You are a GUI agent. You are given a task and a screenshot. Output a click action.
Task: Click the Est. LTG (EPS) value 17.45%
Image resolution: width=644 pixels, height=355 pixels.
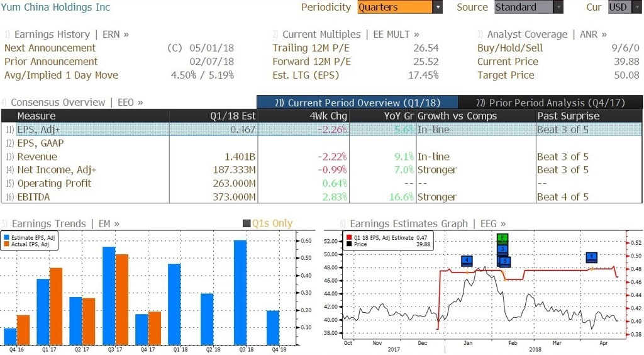click(x=423, y=75)
